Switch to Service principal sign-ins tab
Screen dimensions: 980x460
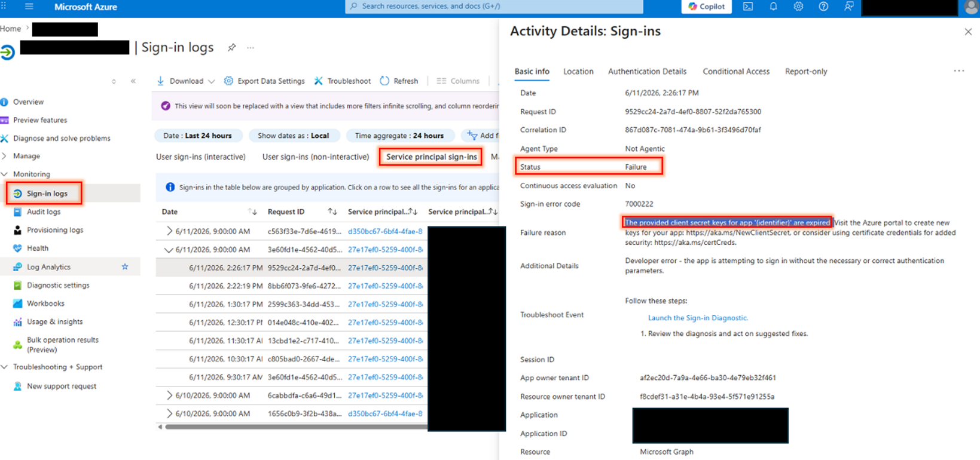click(431, 157)
